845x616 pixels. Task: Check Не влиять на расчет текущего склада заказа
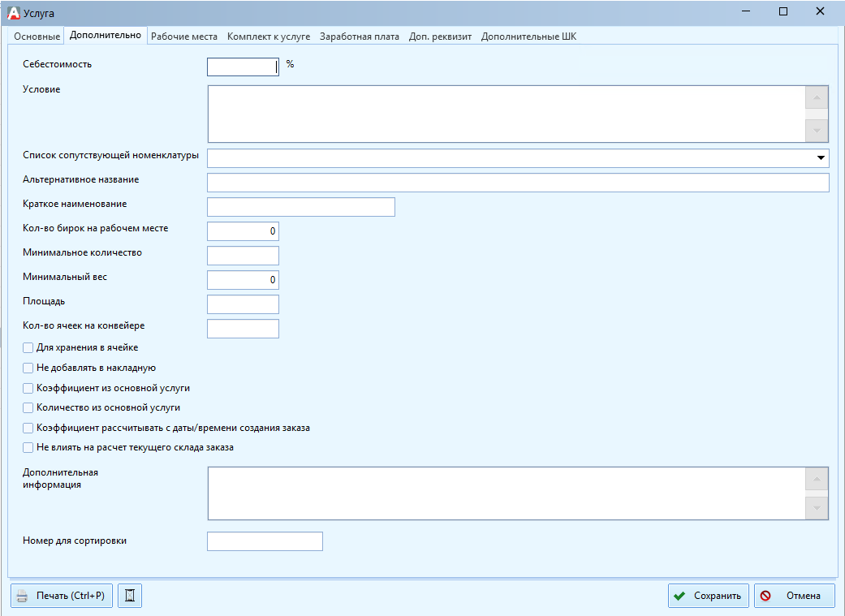click(28, 447)
